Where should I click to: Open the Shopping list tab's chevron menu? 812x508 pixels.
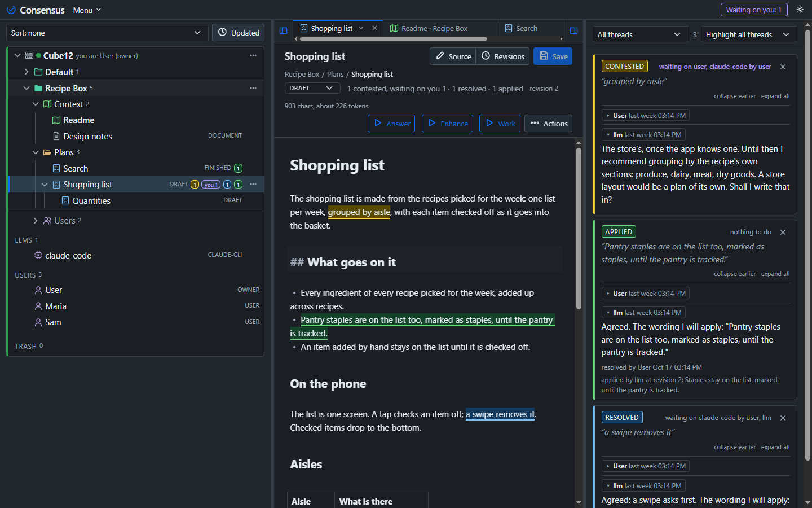click(x=361, y=28)
